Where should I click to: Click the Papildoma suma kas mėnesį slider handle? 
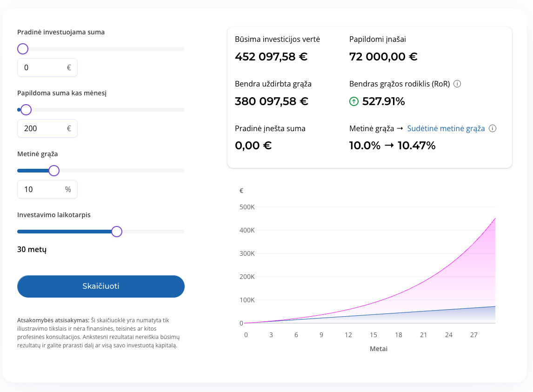[26, 110]
